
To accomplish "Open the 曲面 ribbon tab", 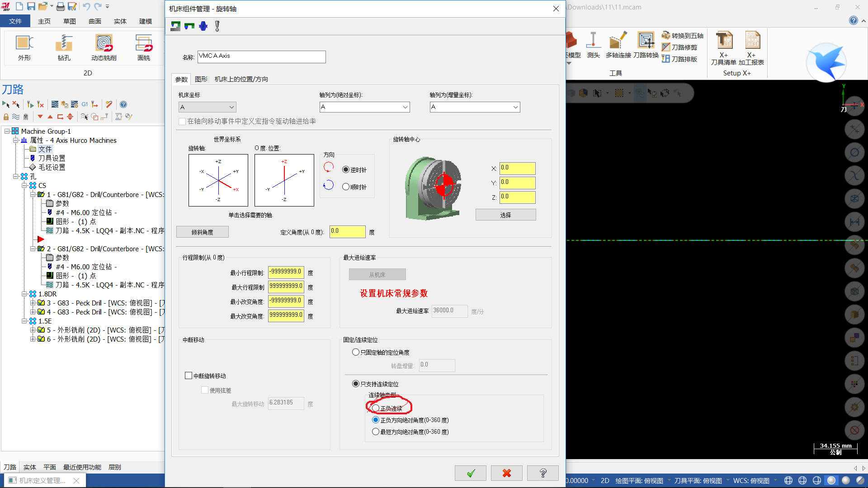I will [95, 21].
